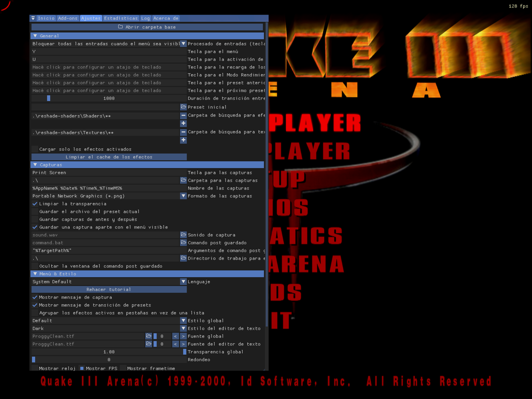Remove the Textures search folder entry
The image size is (532, 399).
click(x=183, y=132)
